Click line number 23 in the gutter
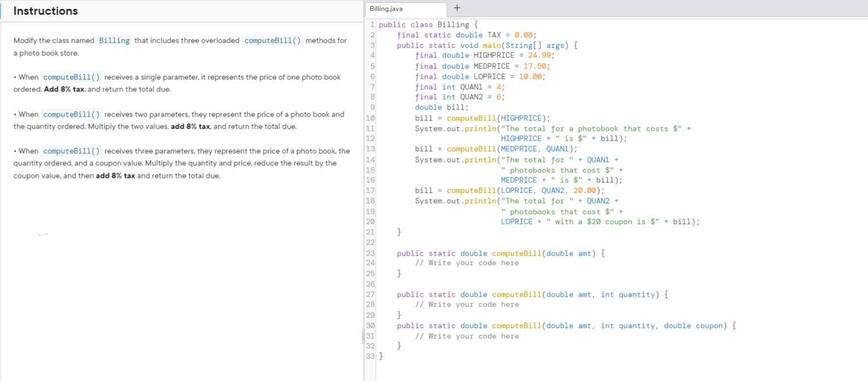 371,253
